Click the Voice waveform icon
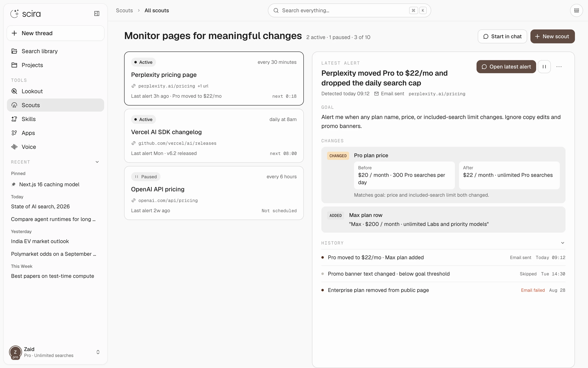This screenshot has width=588, height=368. coord(14,147)
